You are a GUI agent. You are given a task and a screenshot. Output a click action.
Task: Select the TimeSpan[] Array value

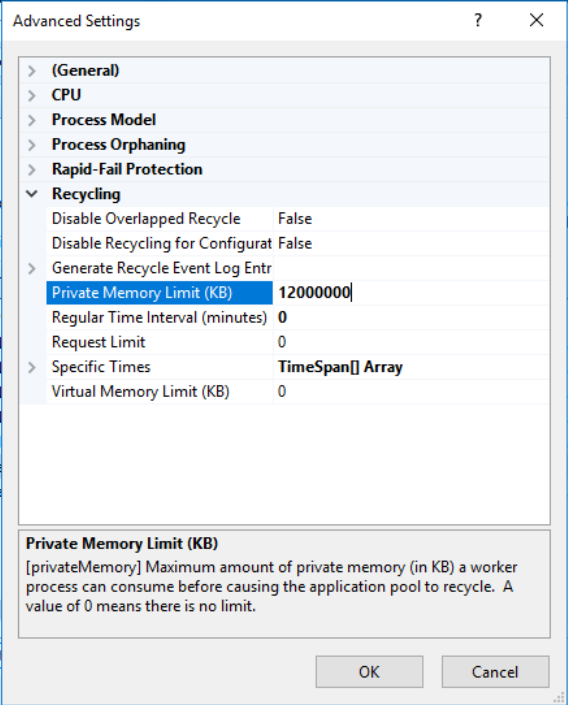pos(340,367)
